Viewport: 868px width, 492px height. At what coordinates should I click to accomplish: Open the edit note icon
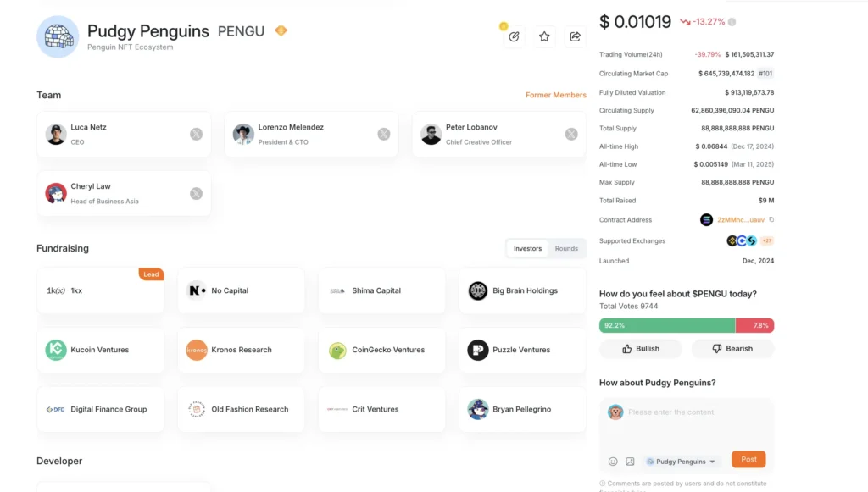tap(514, 36)
